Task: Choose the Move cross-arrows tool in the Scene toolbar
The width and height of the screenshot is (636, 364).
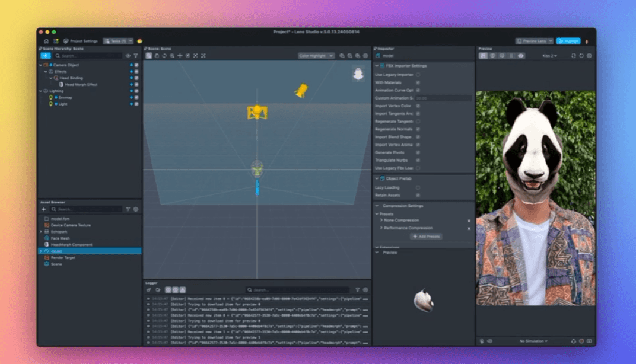Action: tap(180, 56)
